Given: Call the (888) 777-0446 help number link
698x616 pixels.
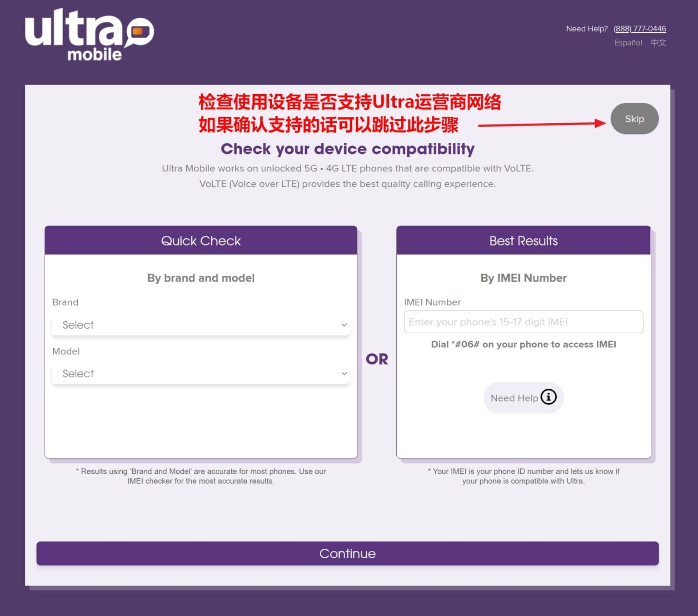Looking at the screenshot, I should coord(640,29).
